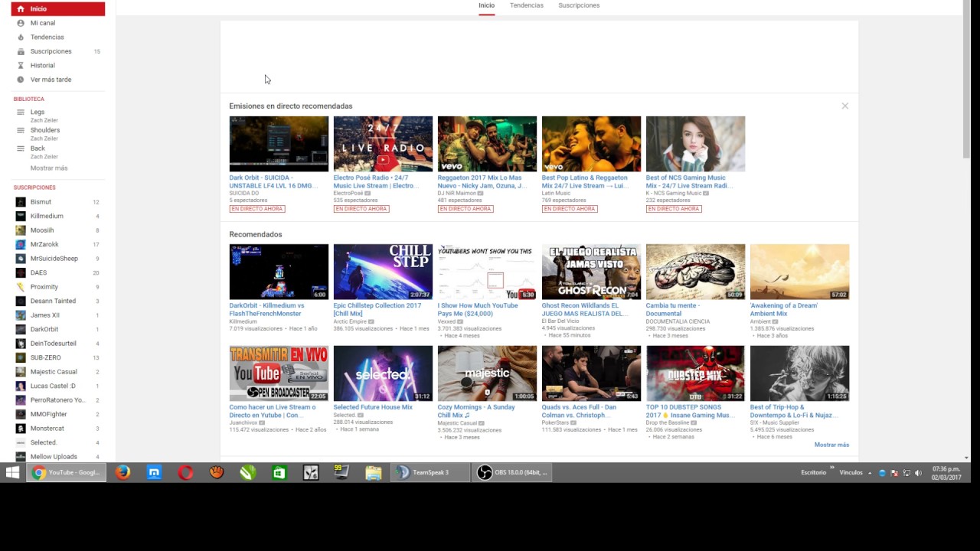Open the Proximity channel avatar
This screenshot has width=980, height=551.
tap(21, 287)
